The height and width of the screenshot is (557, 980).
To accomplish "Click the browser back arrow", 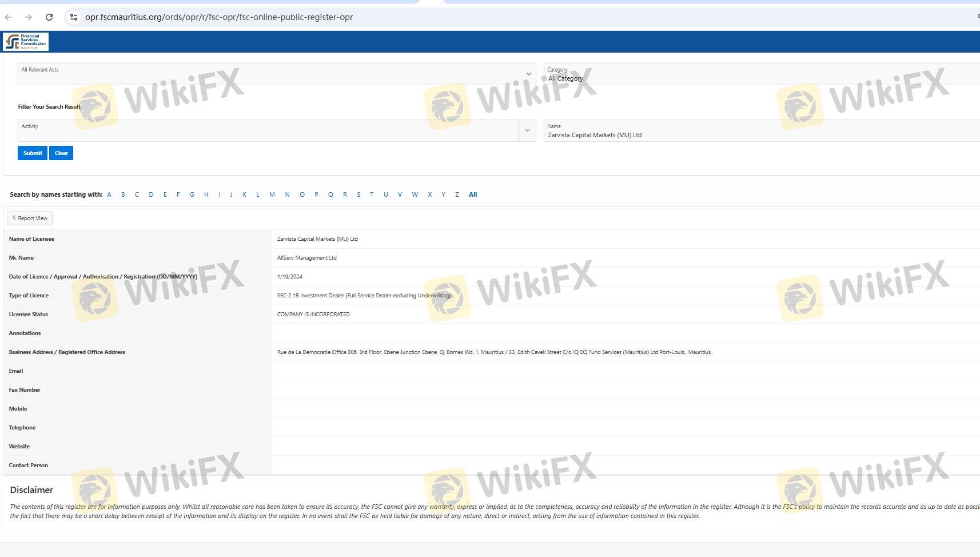I will pyautogui.click(x=9, y=17).
